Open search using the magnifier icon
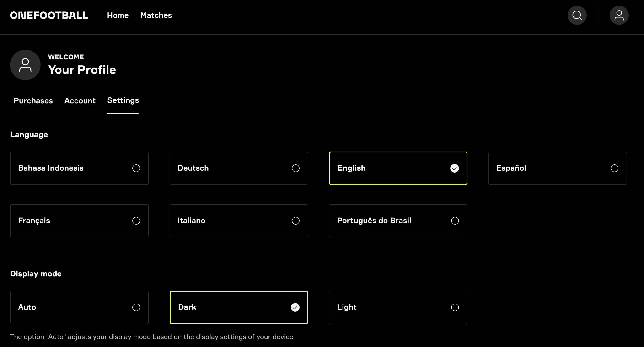The width and height of the screenshot is (644, 347). point(577,15)
